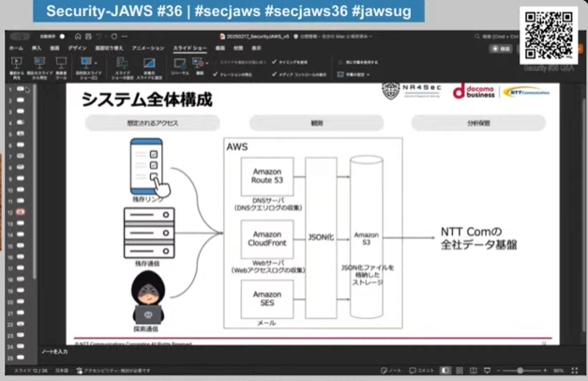Click the Custom Slide Show icon
588x381 pixels.
point(86,63)
